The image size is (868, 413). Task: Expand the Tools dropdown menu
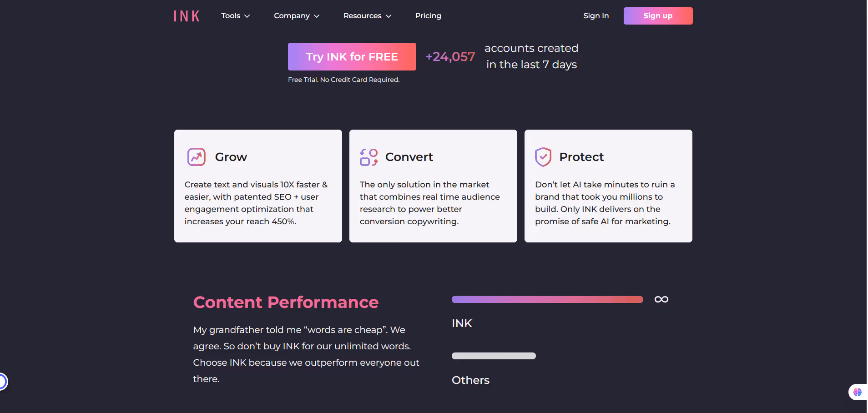pos(236,16)
